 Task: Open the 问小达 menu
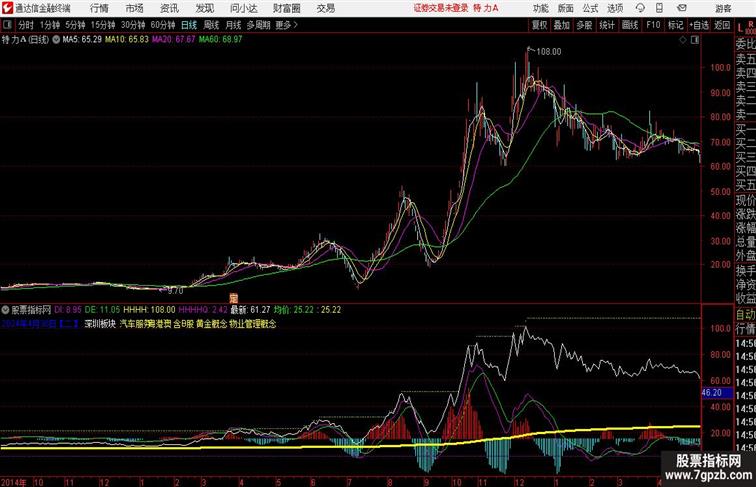(243, 8)
